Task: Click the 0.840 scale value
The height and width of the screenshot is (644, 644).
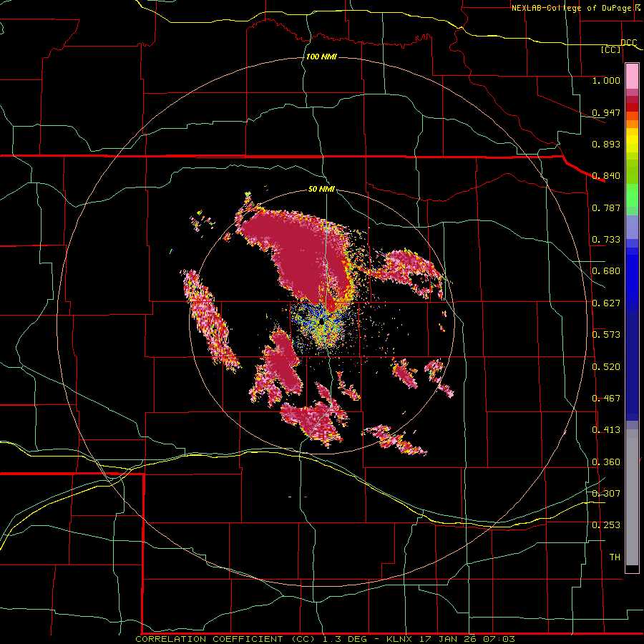Action: pos(606,176)
